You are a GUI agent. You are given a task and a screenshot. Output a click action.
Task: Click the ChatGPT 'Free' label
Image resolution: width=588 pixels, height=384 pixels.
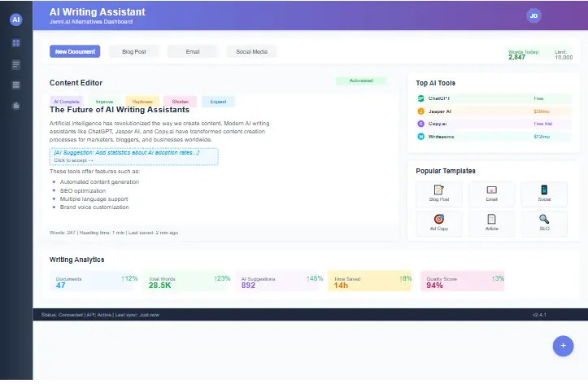tap(538, 98)
